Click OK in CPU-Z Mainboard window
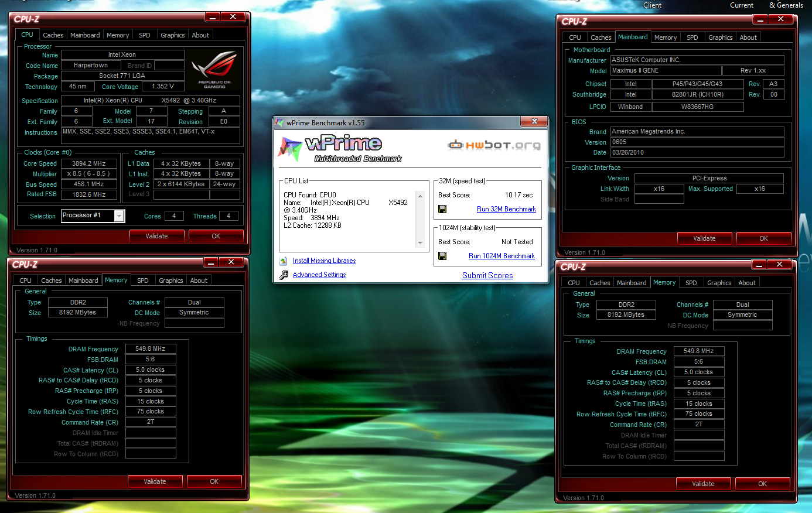812x513 pixels. tap(763, 238)
